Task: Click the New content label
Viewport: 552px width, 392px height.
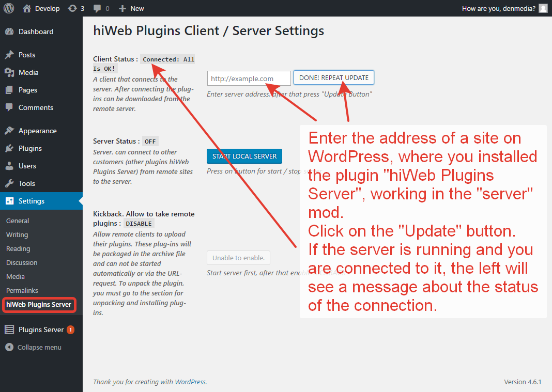Action: coord(137,8)
